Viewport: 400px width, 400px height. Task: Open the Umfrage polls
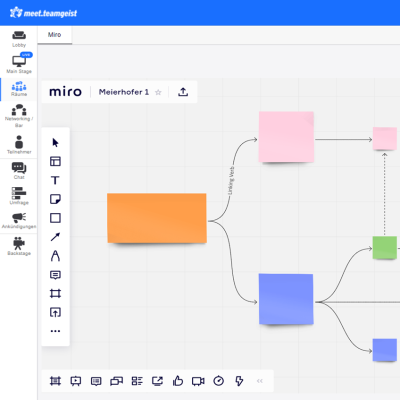19,195
